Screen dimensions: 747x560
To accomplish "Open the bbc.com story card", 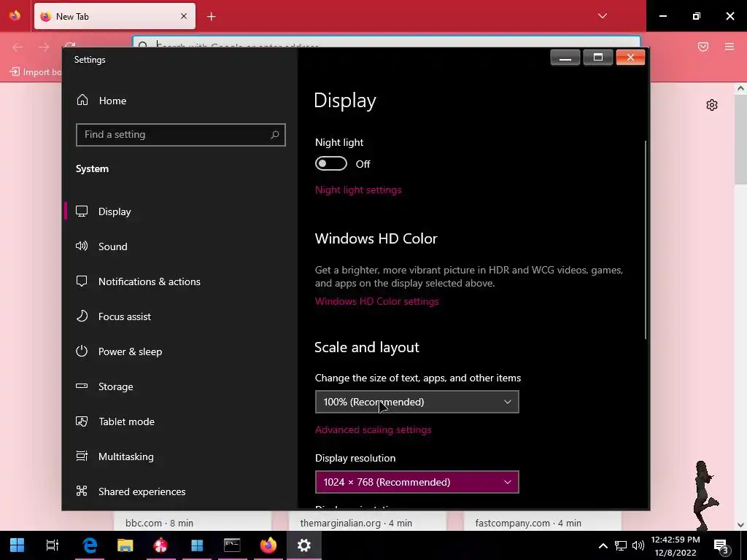I will click(193, 521).
